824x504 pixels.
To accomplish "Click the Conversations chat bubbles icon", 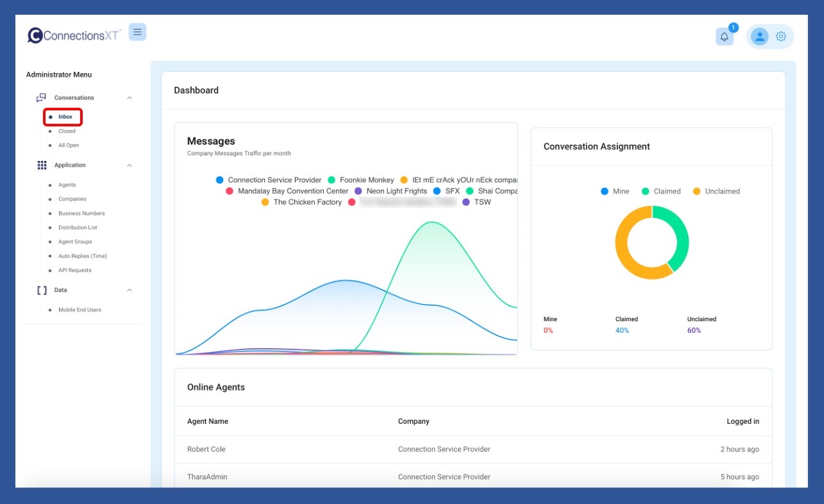I will click(x=42, y=98).
